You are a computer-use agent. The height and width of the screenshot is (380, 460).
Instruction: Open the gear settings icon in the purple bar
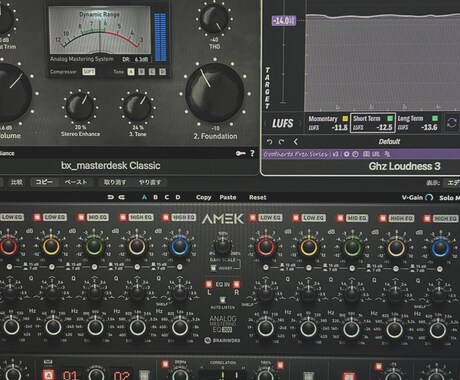pyautogui.click(x=347, y=154)
